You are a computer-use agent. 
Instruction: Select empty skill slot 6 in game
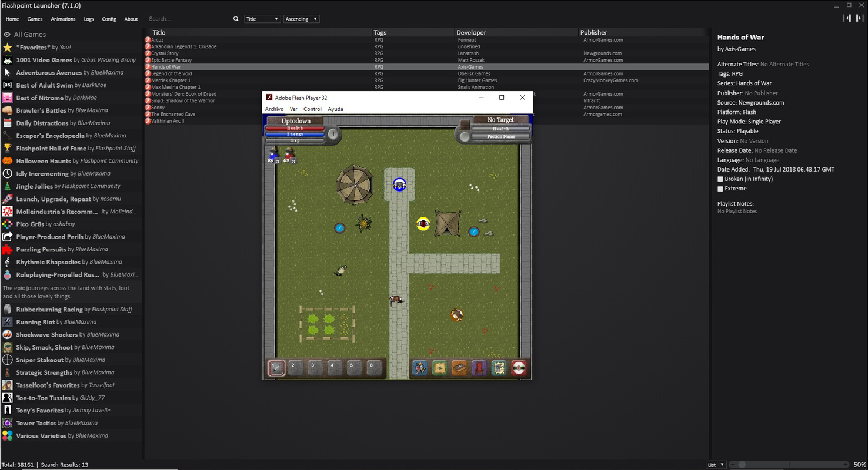click(x=373, y=368)
